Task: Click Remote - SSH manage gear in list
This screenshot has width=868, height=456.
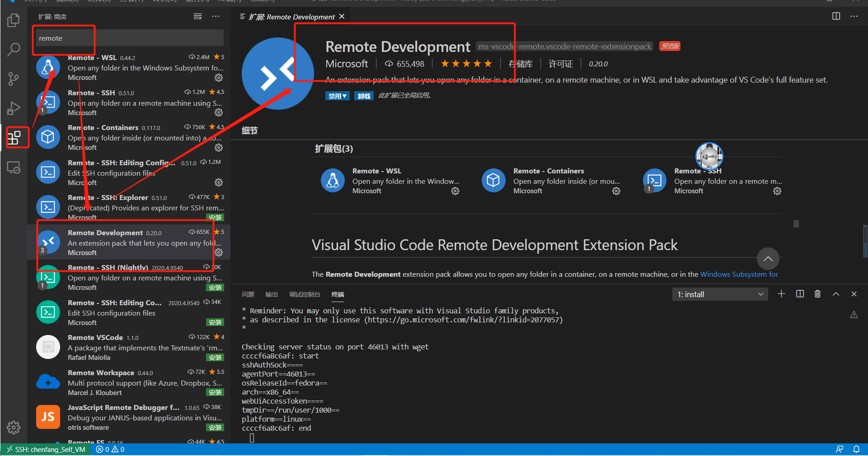Action: [x=219, y=112]
